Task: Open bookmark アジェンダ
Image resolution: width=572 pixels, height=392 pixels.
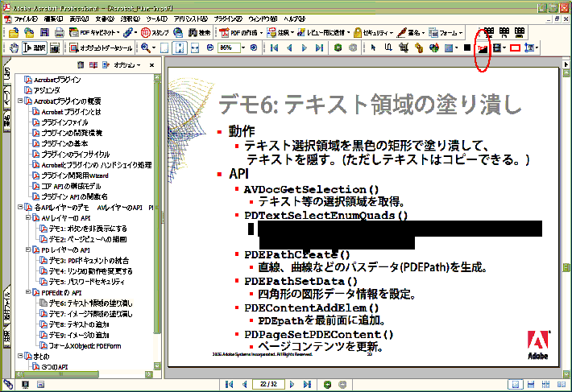Action: point(47,90)
